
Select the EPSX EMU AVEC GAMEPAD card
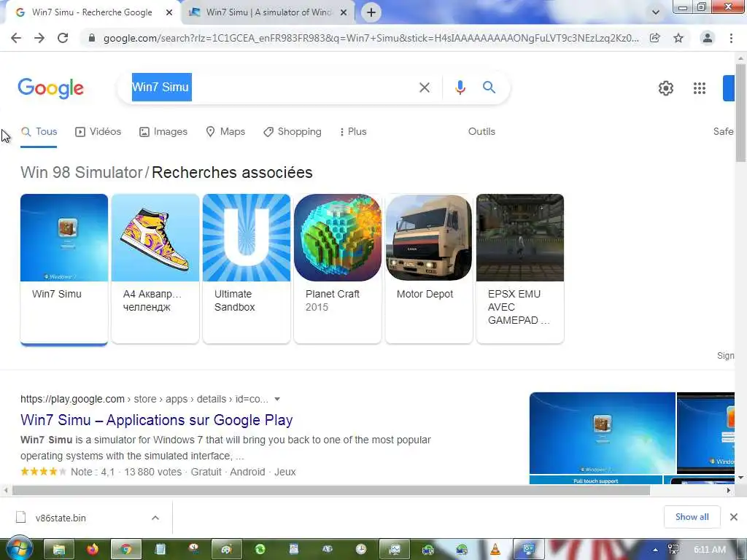click(x=520, y=268)
